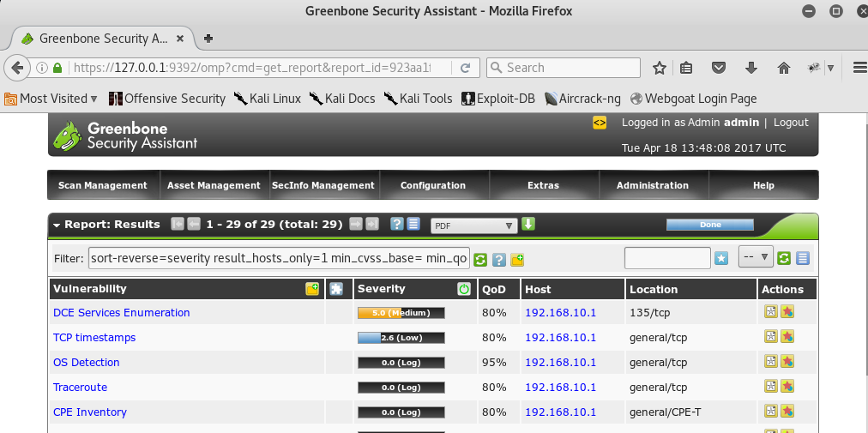Screen dimensions: 868x433
Task: Select Greenbone Security Assistant browser tab
Action: [102, 39]
